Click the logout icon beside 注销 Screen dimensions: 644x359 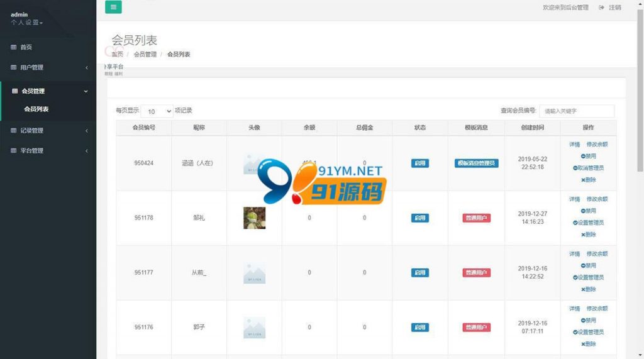pyautogui.click(x=601, y=8)
